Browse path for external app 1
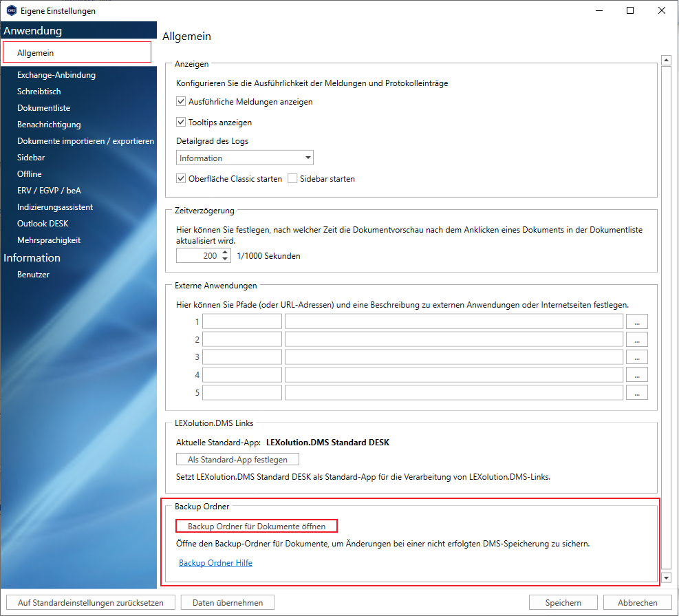The height and width of the screenshot is (616, 679). click(x=637, y=321)
